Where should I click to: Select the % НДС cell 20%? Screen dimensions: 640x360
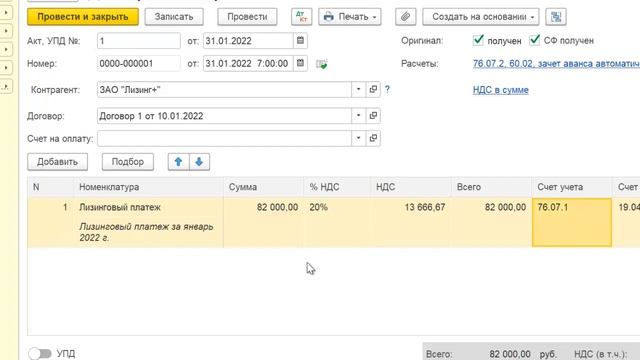point(337,222)
